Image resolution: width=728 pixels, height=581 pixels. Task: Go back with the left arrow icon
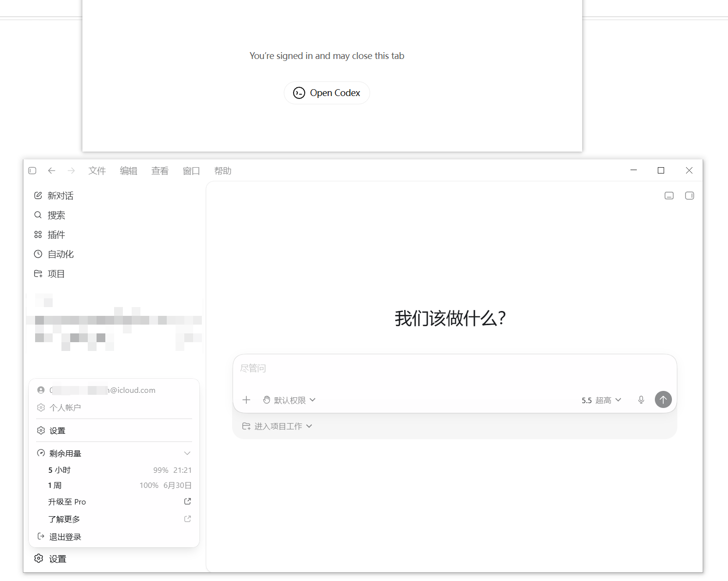click(52, 171)
